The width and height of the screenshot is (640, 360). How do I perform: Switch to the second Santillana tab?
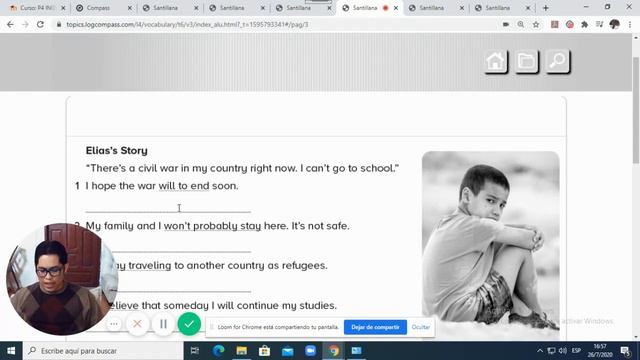236,8
